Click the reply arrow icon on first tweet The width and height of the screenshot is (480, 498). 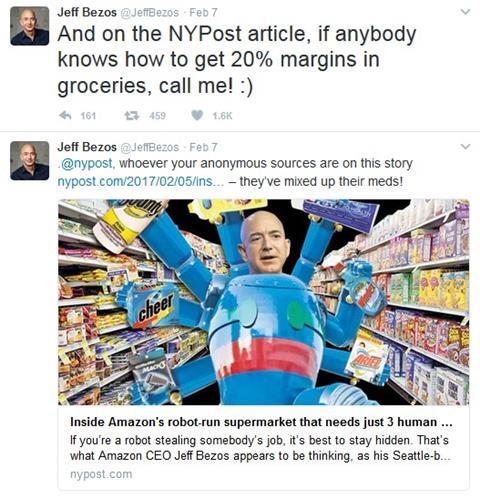tap(65, 115)
